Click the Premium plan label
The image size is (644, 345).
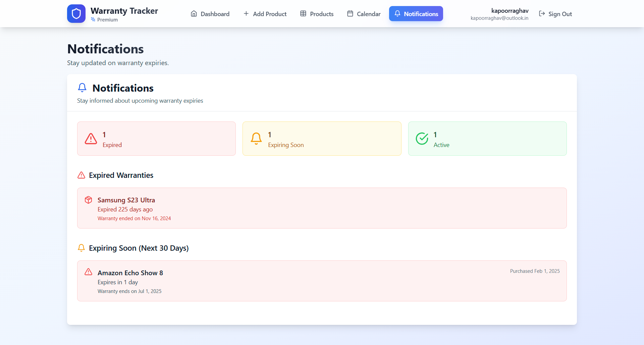107,20
